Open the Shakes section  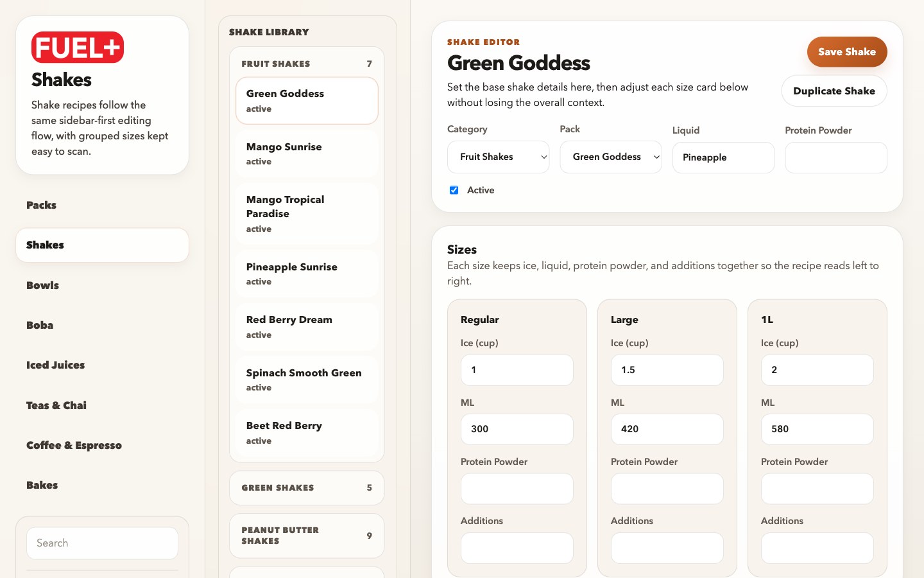point(102,245)
